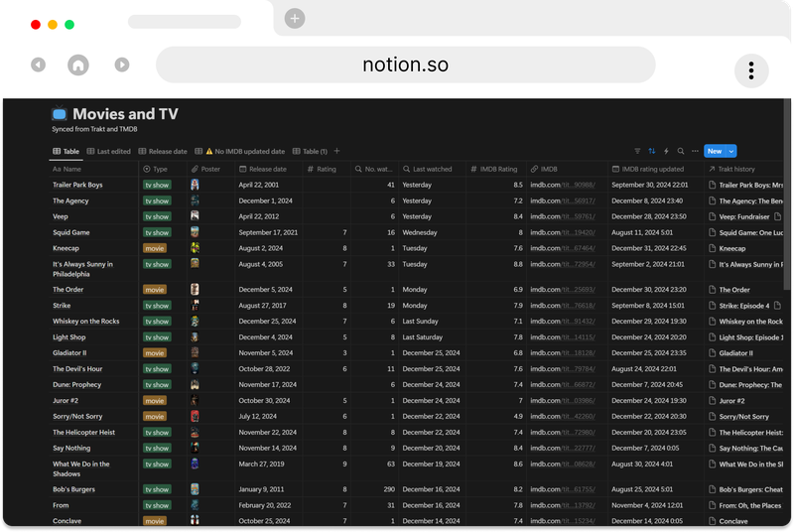Open the Bob's Burgers row name
The width and height of the screenshot is (794, 532).
[x=73, y=489]
